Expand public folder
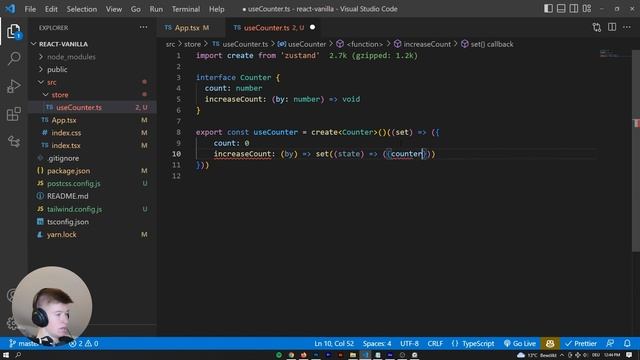The image size is (640, 360). pos(92,69)
